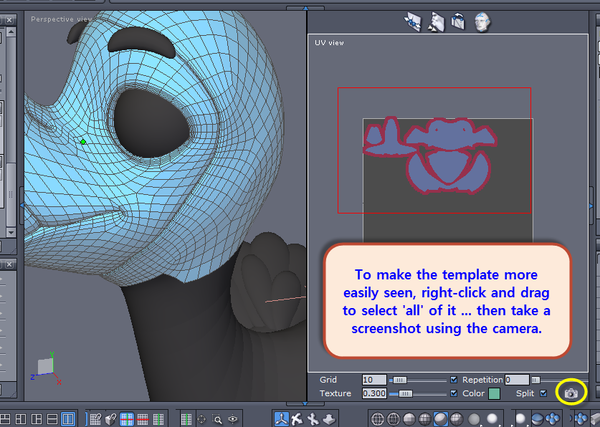The height and width of the screenshot is (427, 600).
Task: Expand right panel with blue side arrow
Action: click(x=592, y=206)
